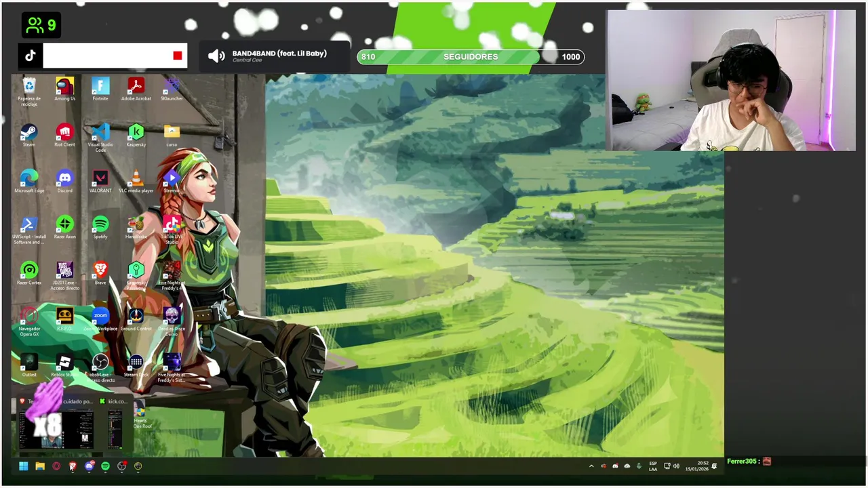Open File Explorer from the taskbar
868x488 pixels.
[x=40, y=466]
